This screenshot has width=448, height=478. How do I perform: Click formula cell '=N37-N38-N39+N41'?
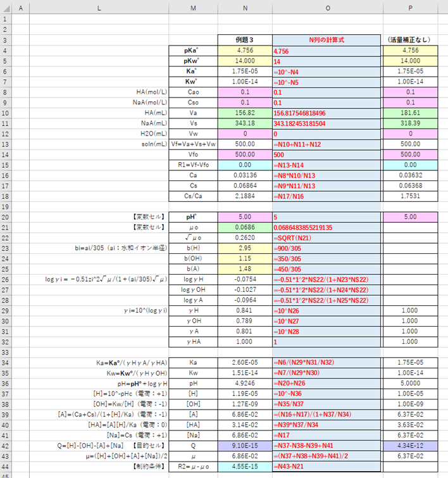pos(327,446)
